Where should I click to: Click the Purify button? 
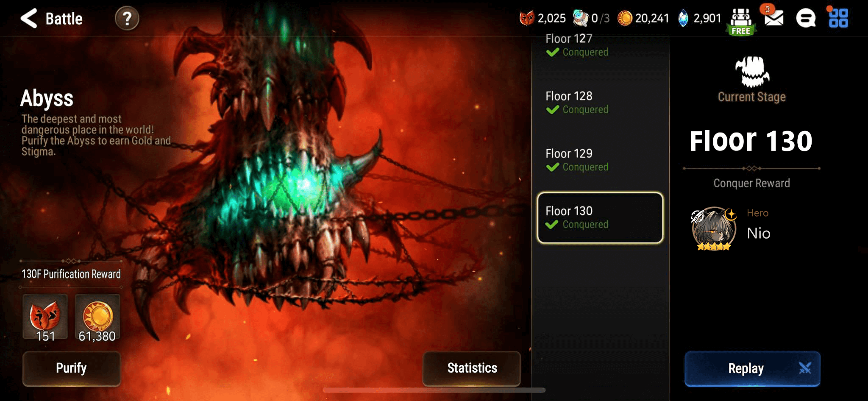click(x=72, y=368)
